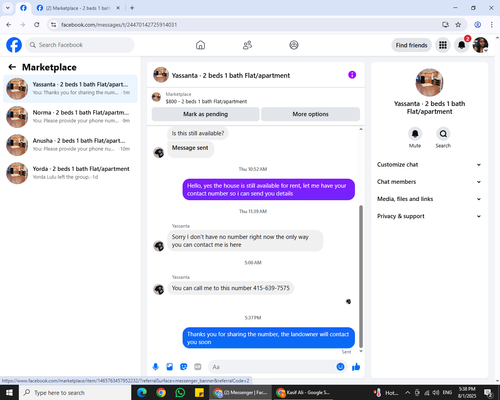Click 'Sorry I don't have no number' message

click(x=245, y=241)
